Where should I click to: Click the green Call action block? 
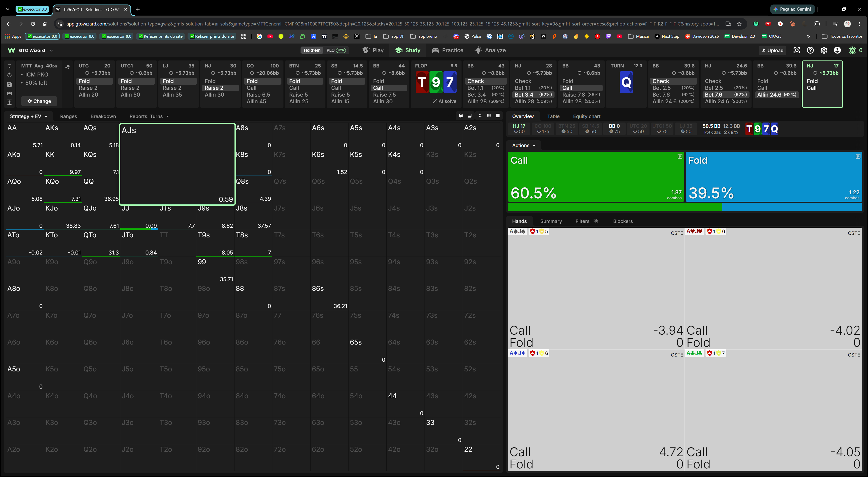pos(596,176)
